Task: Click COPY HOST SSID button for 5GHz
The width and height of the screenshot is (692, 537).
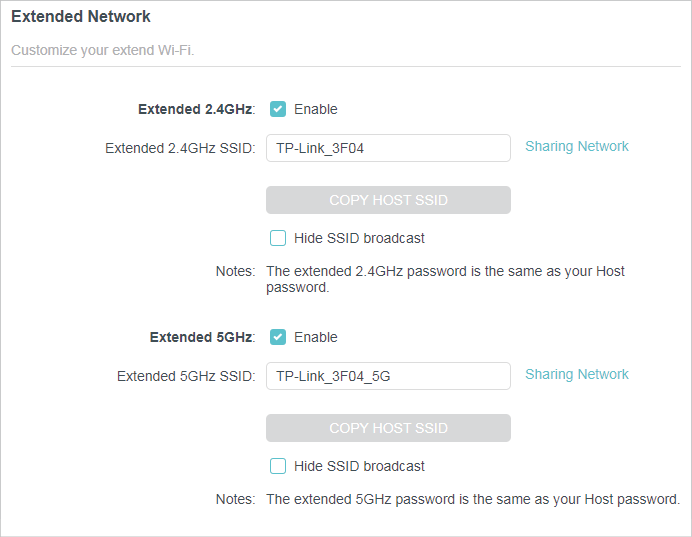Action: coord(388,428)
